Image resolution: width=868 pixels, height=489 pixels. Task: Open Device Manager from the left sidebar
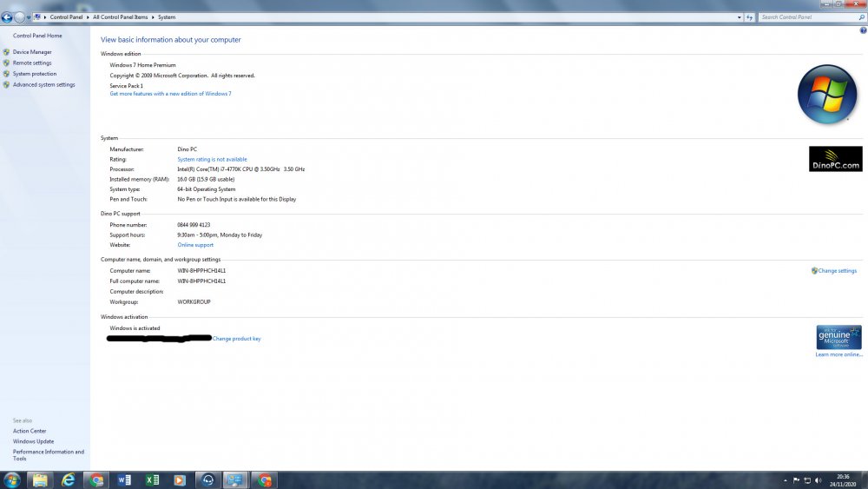coord(32,52)
